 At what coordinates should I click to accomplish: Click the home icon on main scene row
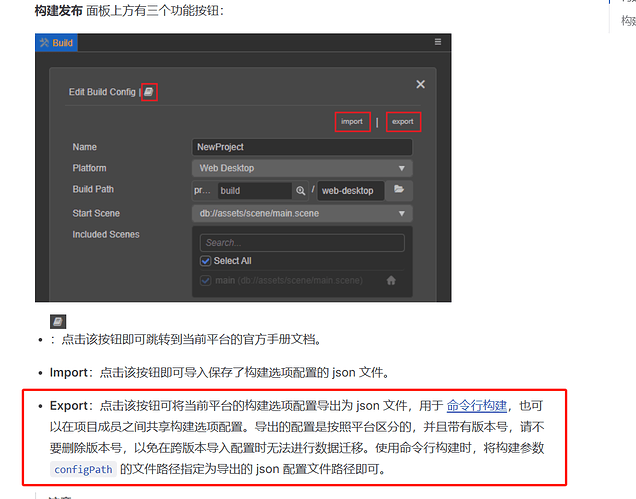[391, 280]
